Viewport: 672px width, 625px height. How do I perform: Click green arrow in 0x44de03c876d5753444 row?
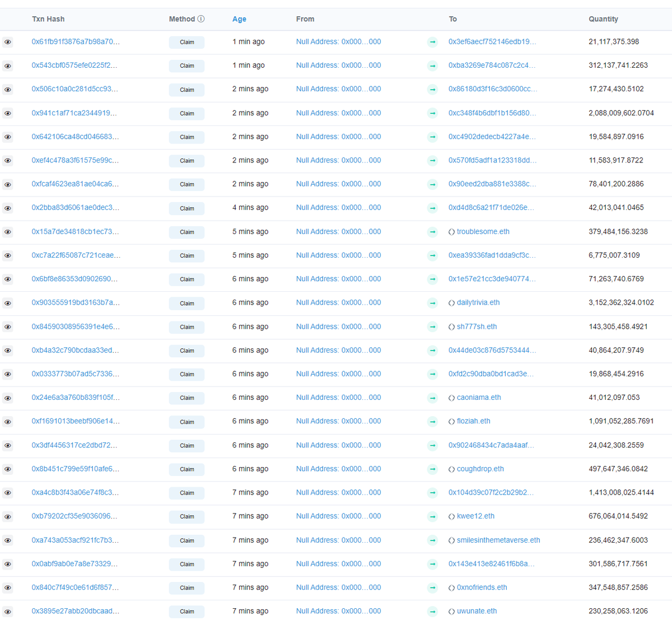[432, 351]
